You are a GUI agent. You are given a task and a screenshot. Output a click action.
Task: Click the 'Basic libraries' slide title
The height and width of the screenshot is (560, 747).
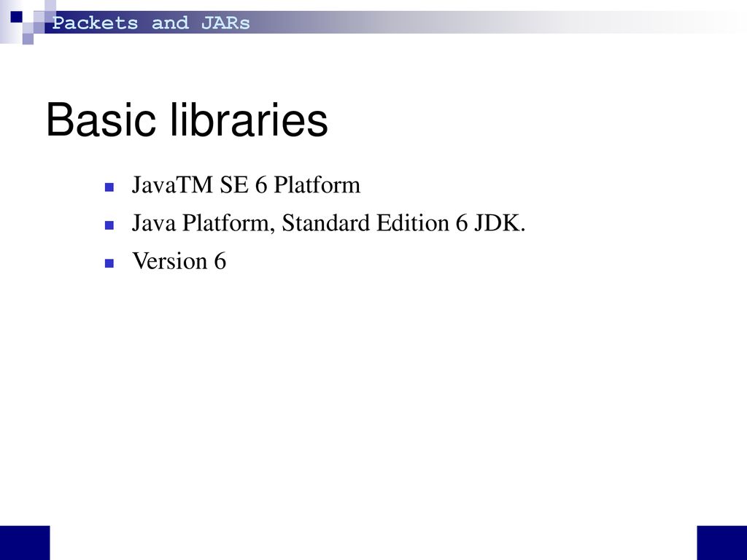[187, 120]
